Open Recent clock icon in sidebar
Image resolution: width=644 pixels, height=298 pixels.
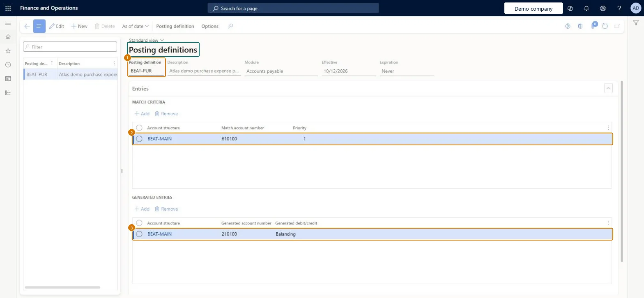point(8,65)
